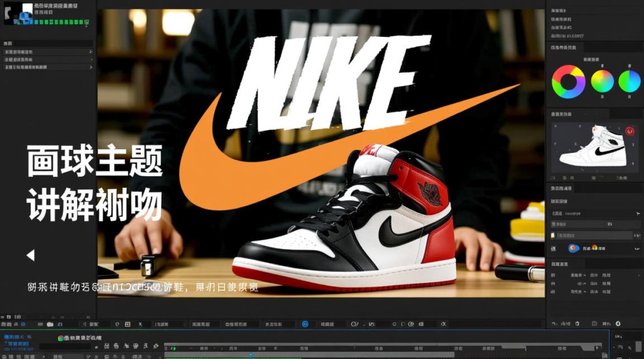Screen dimensions: 644x359
Task: Click the water drop icon at right panel bottom
Action: [x=618, y=324]
